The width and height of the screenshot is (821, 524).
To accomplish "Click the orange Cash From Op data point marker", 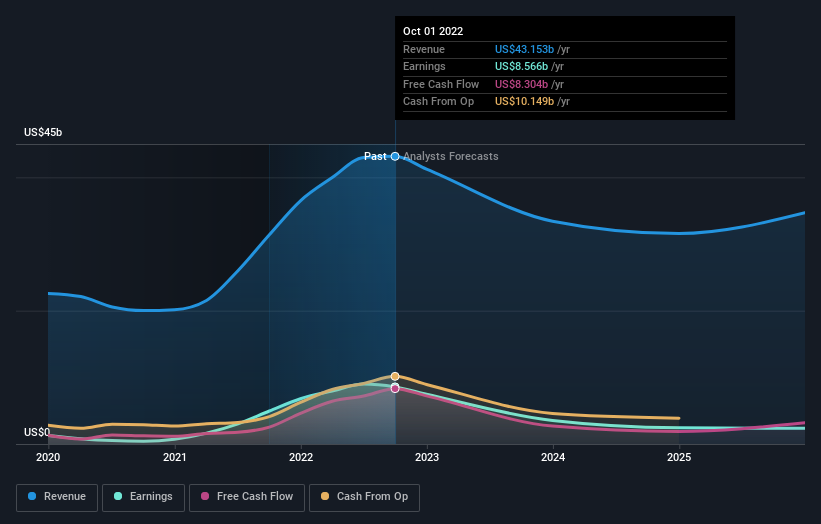I will click(395, 376).
